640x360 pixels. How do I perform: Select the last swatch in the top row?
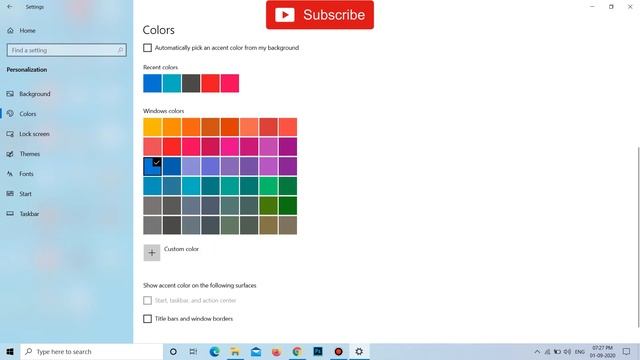tap(288, 127)
